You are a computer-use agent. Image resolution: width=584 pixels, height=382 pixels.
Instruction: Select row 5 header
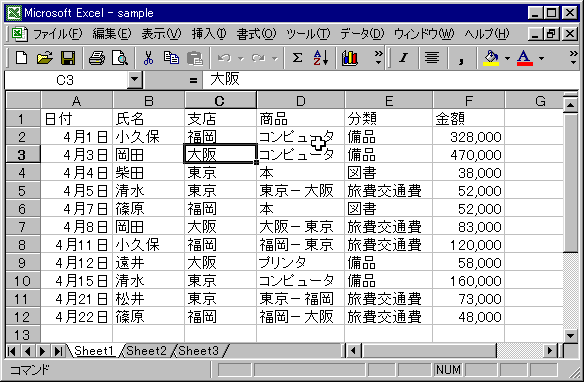click(22, 191)
